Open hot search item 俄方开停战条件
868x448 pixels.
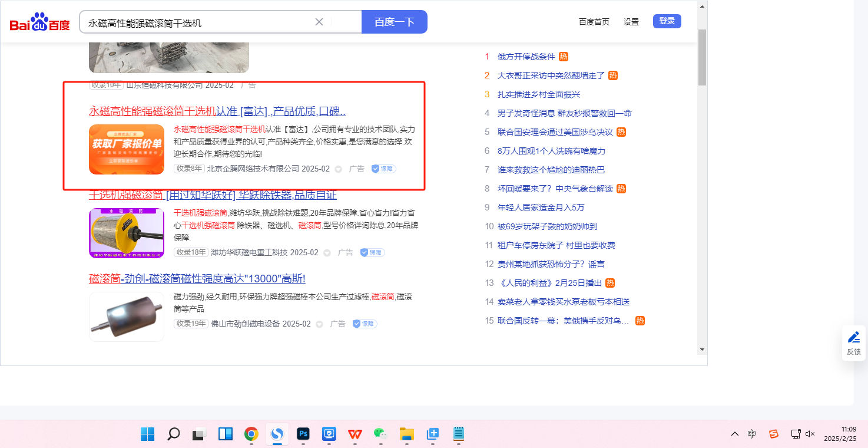[x=526, y=57]
